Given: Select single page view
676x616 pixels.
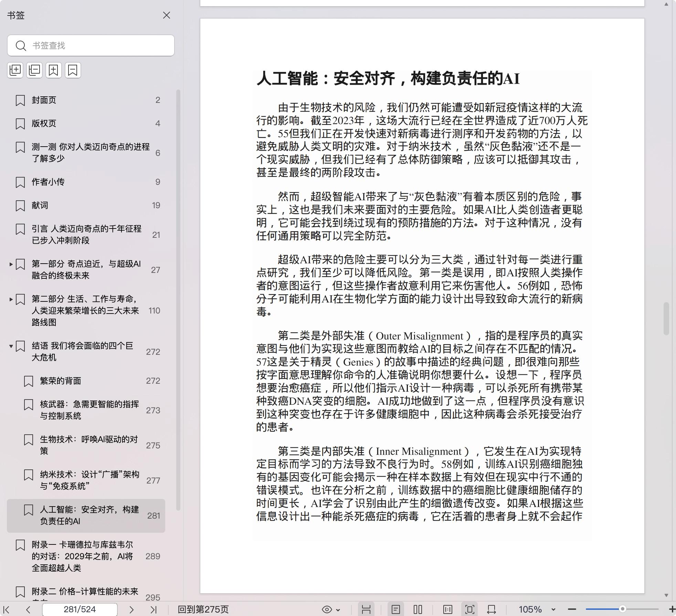Looking at the screenshot, I should click(x=396, y=609).
